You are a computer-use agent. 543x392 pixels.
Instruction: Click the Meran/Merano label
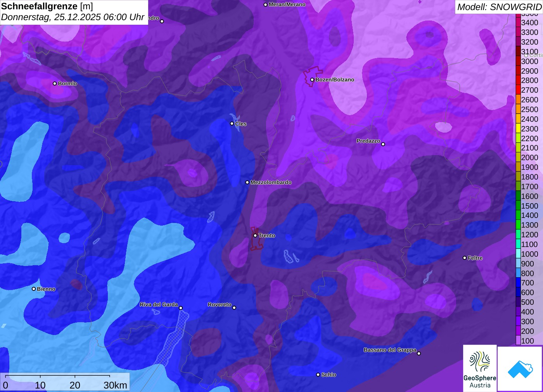click(287, 5)
